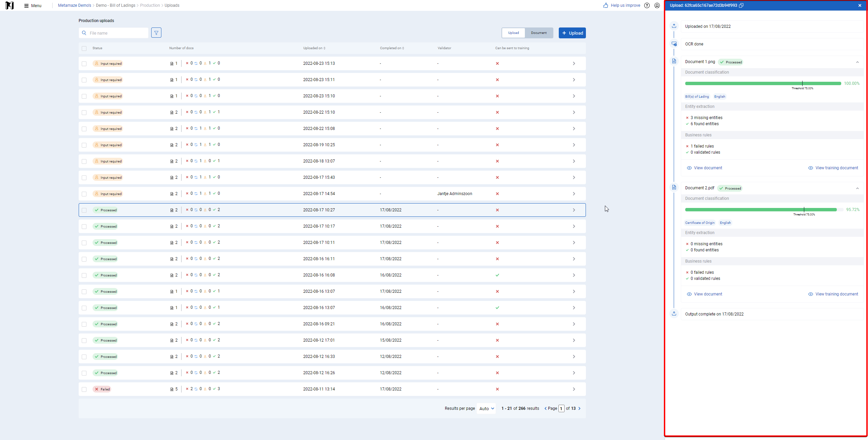Viewport: 868px width, 440px height.
Task: Go to previous results page
Action: (x=546, y=408)
